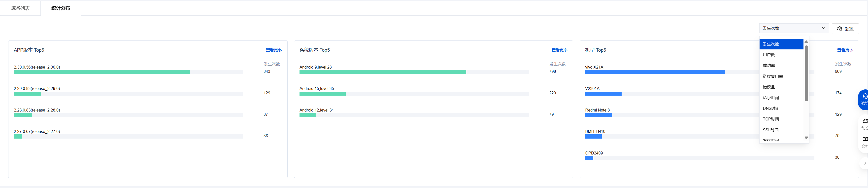The width and height of the screenshot is (868, 188).
Task: Open the 动态 cloud icon panel
Action: (864, 123)
